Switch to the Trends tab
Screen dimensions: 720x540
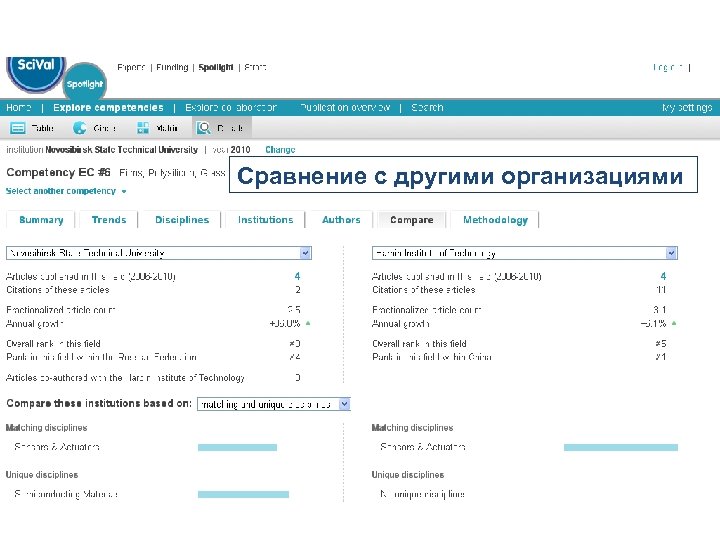point(109,220)
